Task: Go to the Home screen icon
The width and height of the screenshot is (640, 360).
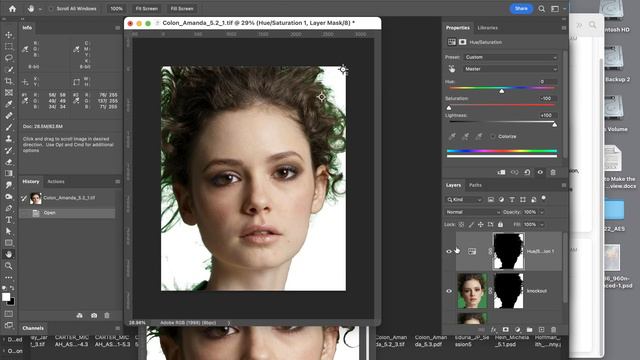Action: click(13, 8)
